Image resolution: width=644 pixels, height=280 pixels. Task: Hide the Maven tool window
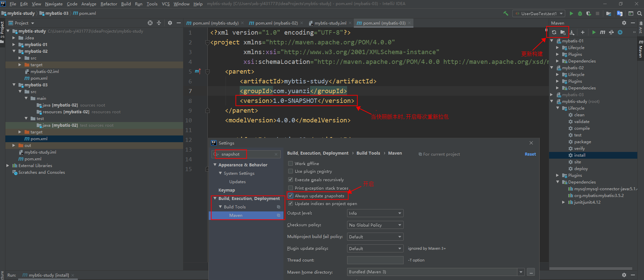pos(633,23)
